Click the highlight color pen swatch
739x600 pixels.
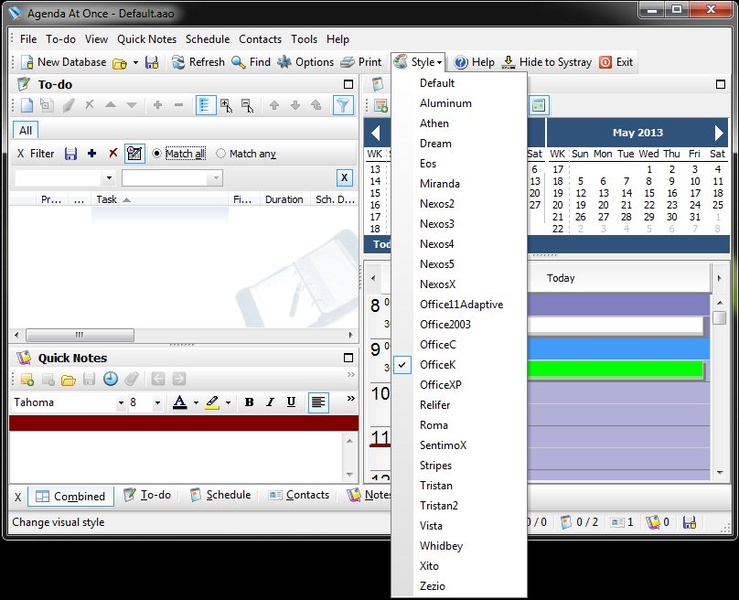click(x=212, y=402)
